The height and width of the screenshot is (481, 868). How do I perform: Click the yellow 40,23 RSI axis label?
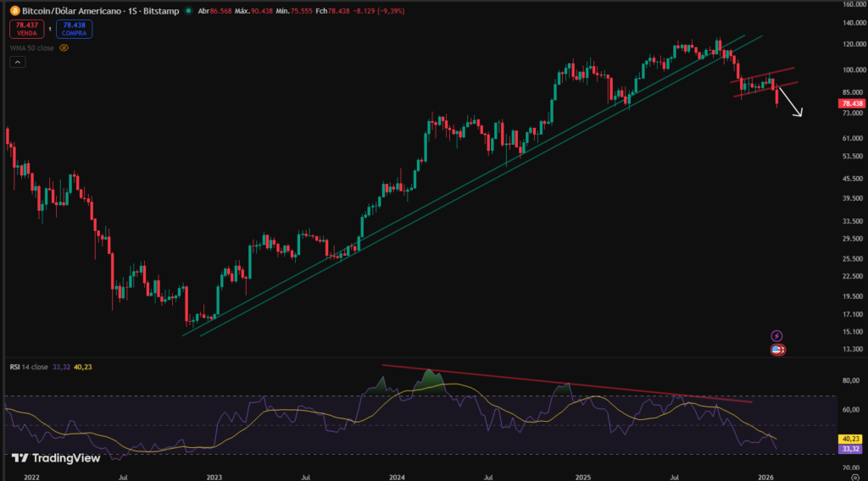pyautogui.click(x=850, y=439)
